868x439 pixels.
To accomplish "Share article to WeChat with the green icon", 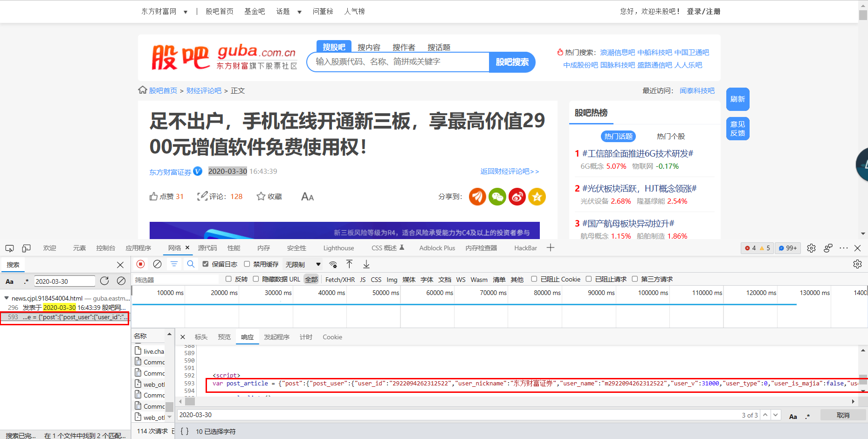I will tap(497, 197).
